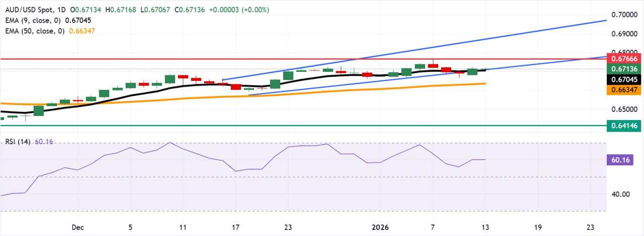The height and width of the screenshot is (236, 644).
Task: Click the red horizontal resistance line
Action: 302,59
